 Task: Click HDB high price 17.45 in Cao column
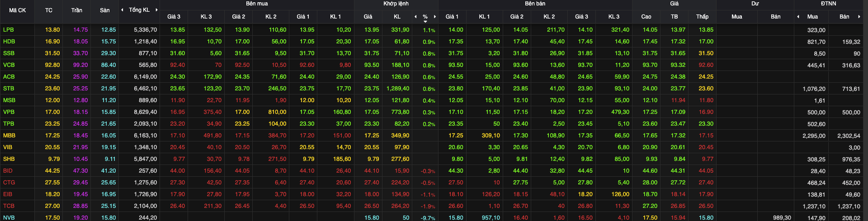point(650,41)
